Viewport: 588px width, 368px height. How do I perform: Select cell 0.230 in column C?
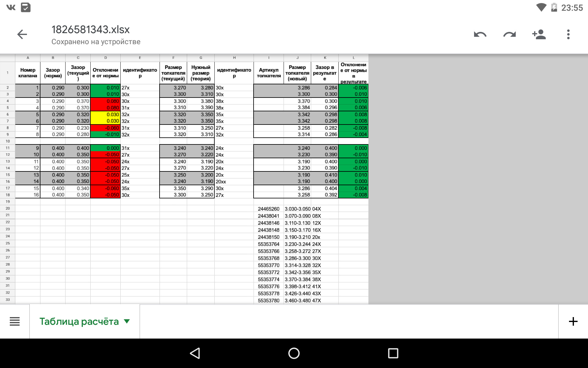click(x=78, y=128)
